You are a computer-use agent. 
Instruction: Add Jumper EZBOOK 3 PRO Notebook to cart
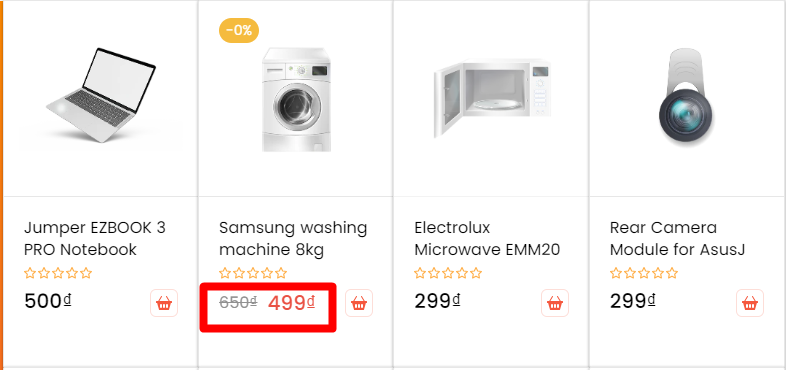pos(164,303)
